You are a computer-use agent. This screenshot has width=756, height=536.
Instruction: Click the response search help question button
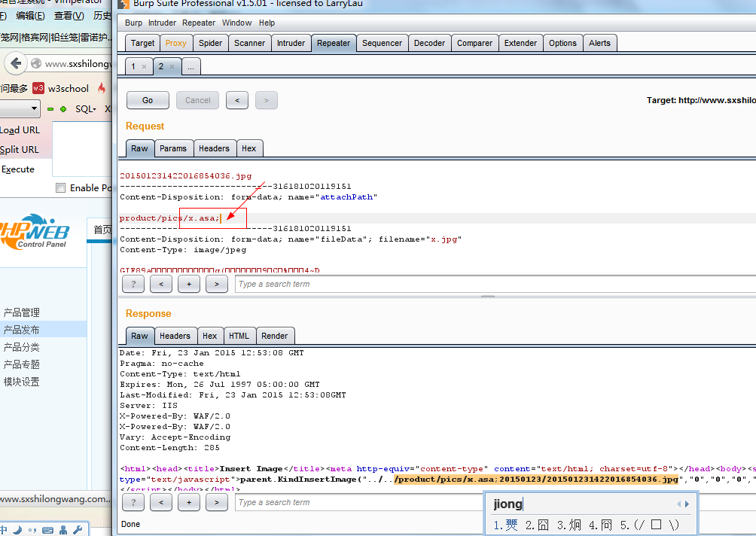tap(133, 502)
